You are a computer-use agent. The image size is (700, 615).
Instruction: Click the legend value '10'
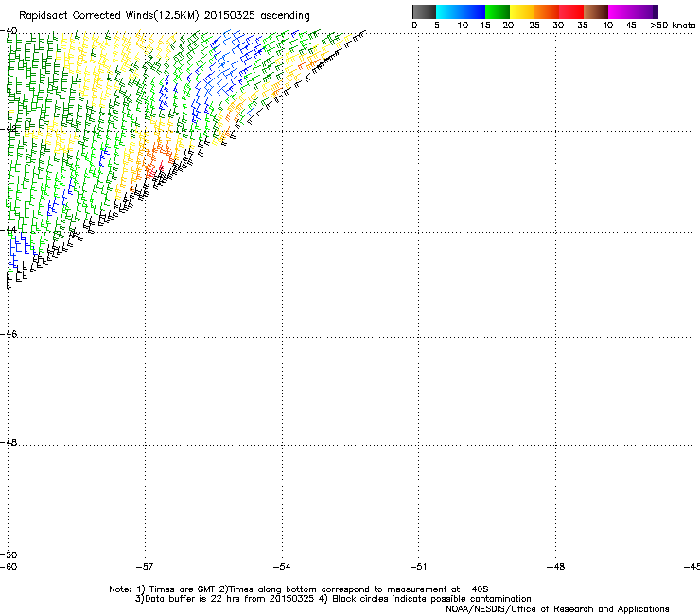pyautogui.click(x=463, y=26)
